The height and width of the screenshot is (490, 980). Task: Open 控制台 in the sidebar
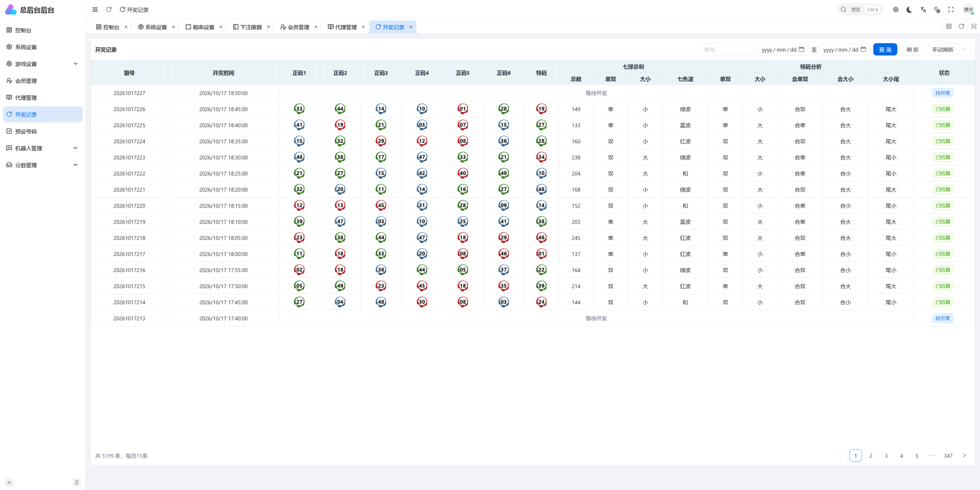[x=42, y=30]
